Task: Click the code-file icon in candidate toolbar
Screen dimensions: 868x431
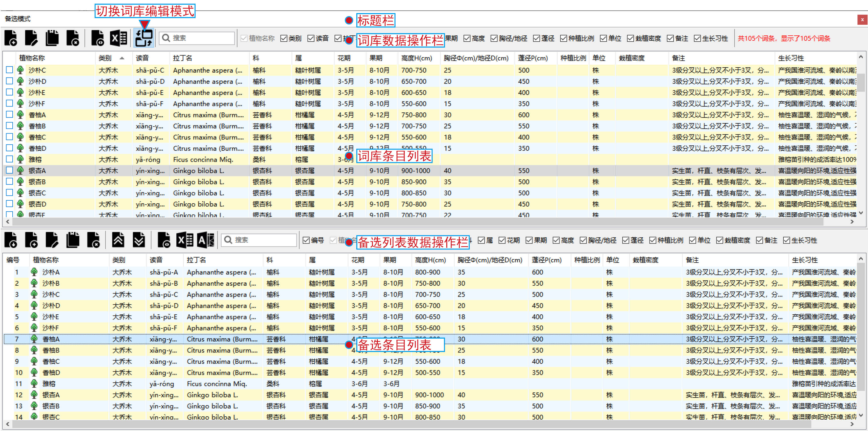Action: point(164,240)
